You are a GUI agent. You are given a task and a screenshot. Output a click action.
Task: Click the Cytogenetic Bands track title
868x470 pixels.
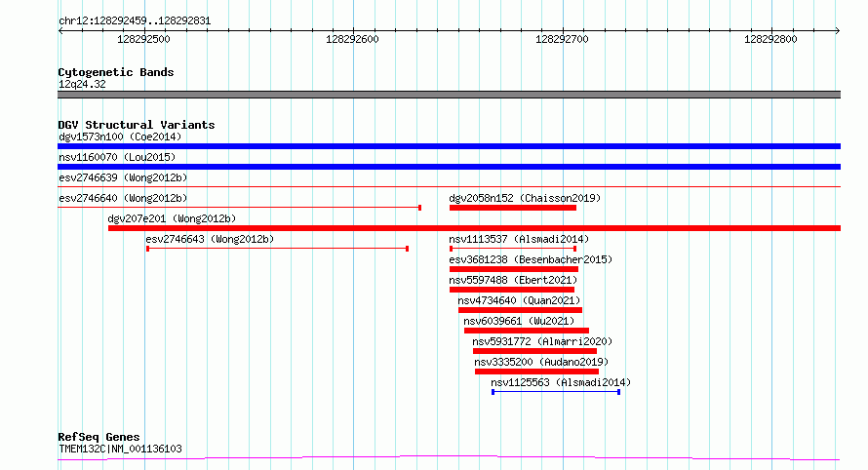116,72
